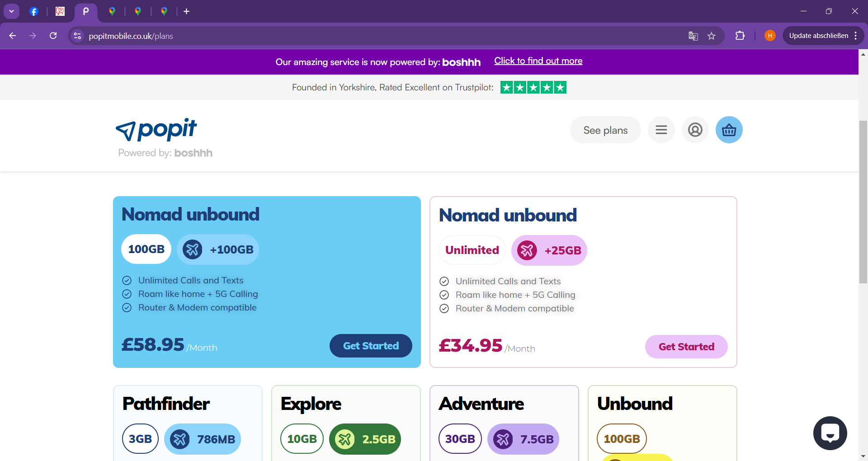
Task: Click the roaming plane icon on +25GB badge
Action: coord(527,250)
